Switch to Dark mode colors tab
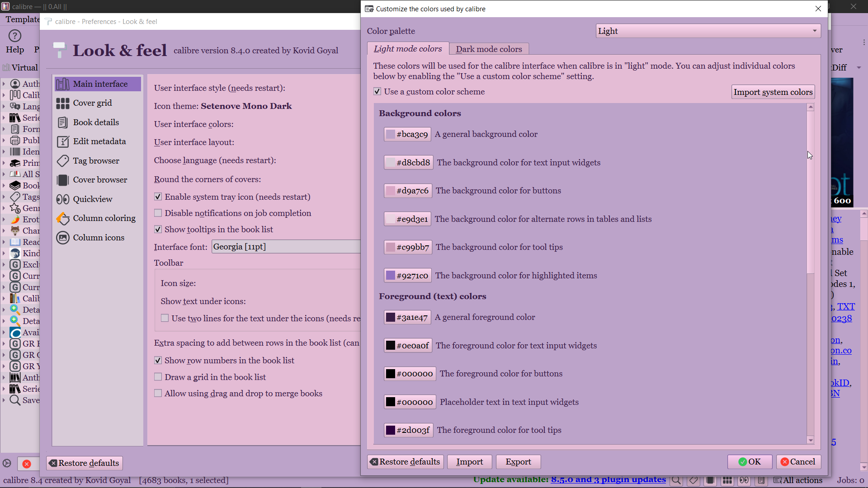This screenshot has height=488, width=868. click(489, 49)
